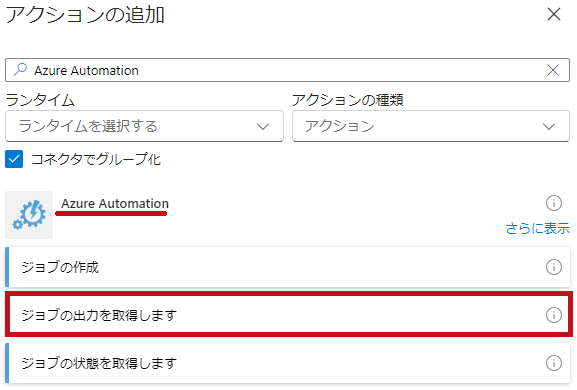Click the chevron on the ランタイム combo box

[x=263, y=127]
